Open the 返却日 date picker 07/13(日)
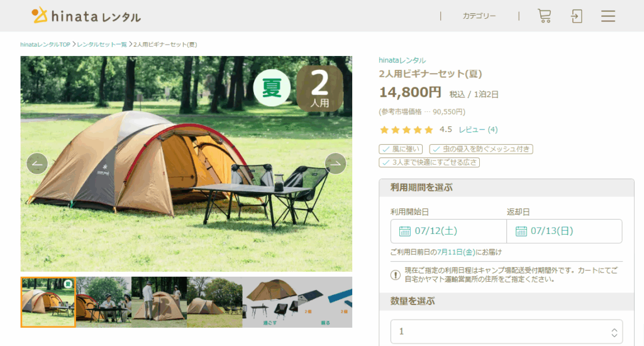Image resolution: width=644 pixels, height=346 pixels. pos(564,231)
